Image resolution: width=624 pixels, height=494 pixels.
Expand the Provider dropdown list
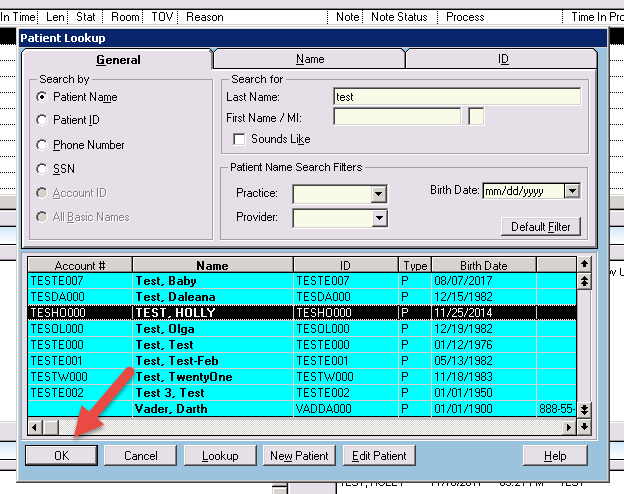[378, 217]
